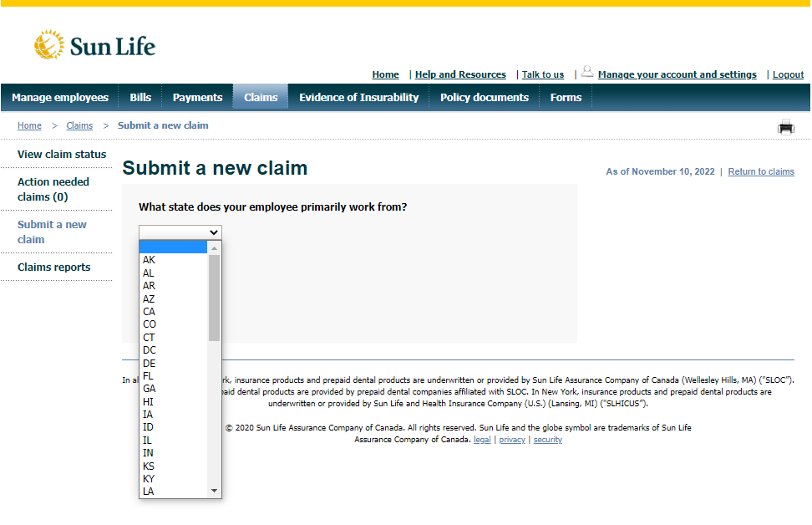The width and height of the screenshot is (812, 525).
Task: Open the Evidence of Insurability section
Action: click(358, 97)
